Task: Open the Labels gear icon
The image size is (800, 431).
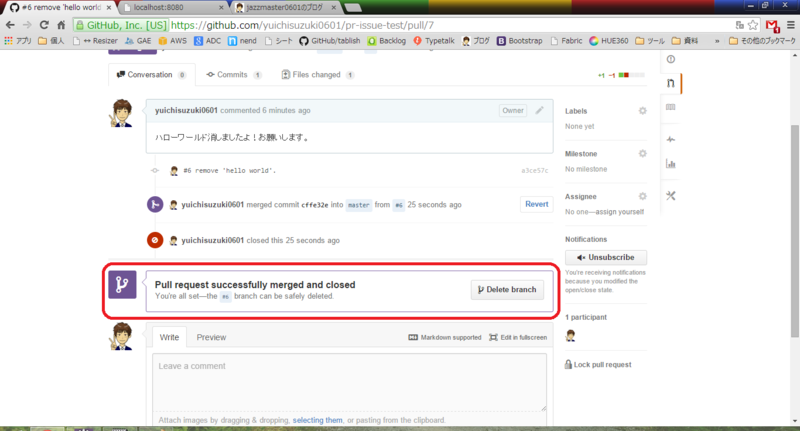Action: click(x=642, y=111)
